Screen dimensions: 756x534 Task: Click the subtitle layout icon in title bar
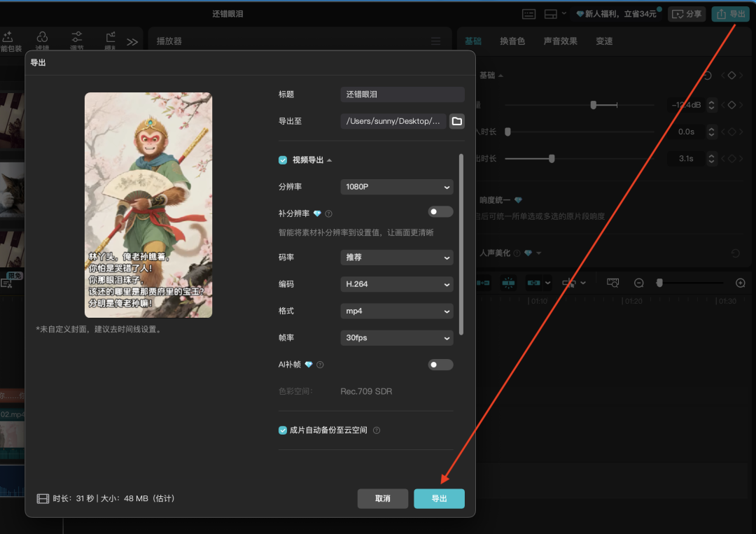[x=528, y=13]
